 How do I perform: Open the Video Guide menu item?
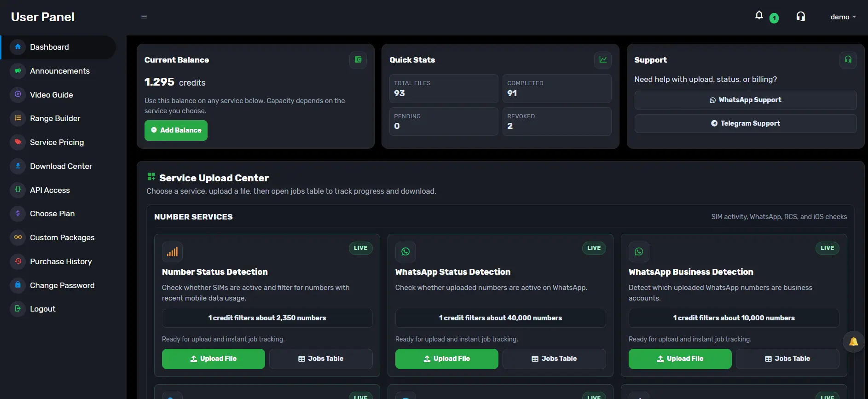pos(58,95)
